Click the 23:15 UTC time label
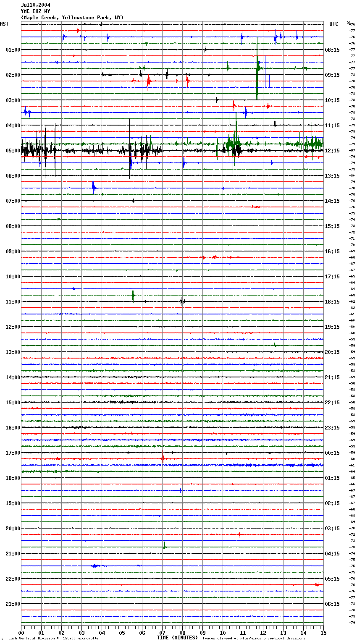This screenshot has height=644, width=357. (332, 428)
